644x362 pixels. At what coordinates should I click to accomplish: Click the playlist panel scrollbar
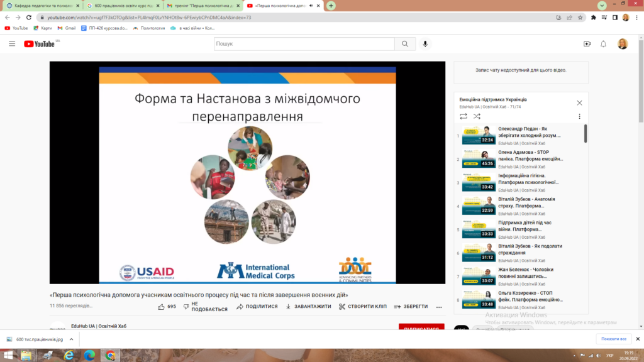[586, 133]
